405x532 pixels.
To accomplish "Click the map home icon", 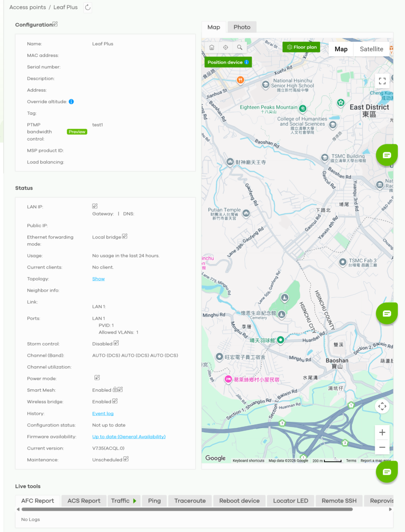I will coord(212,48).
